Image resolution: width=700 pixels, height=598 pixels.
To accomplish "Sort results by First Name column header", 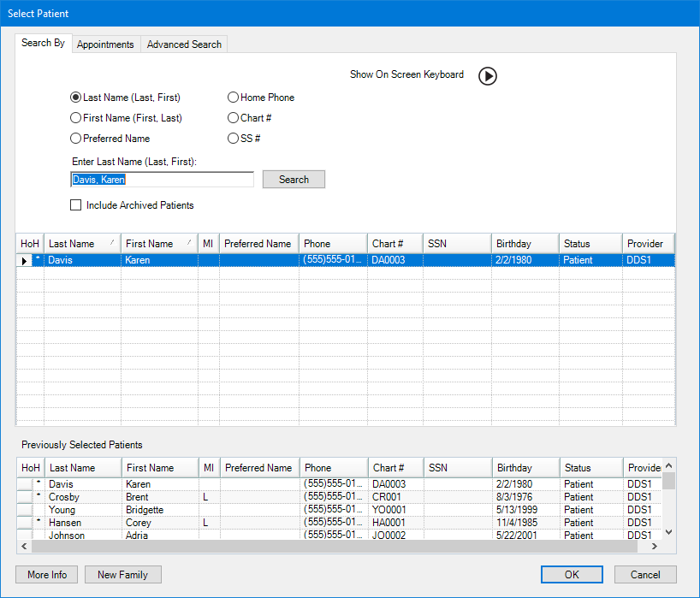I will coord(158,244).
